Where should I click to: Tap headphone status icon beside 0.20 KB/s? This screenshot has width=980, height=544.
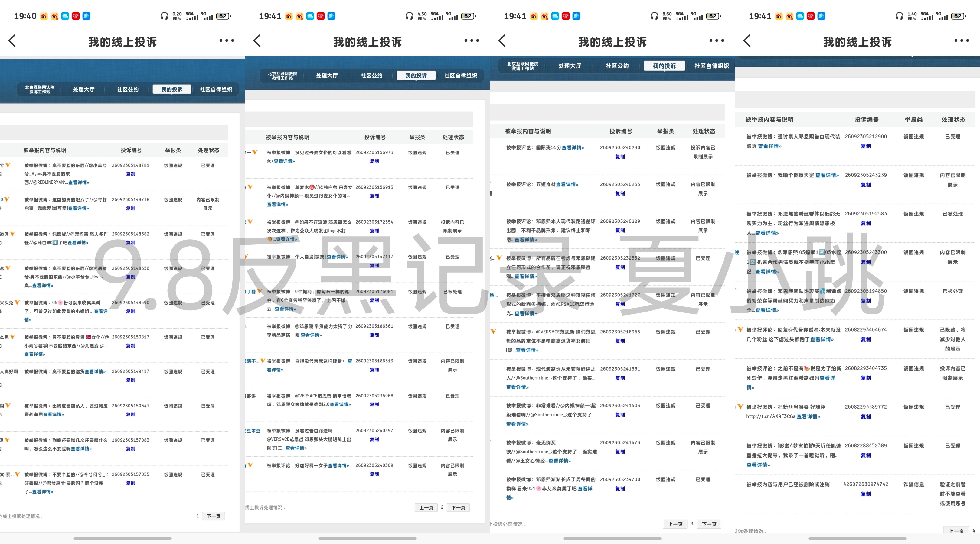164,16
